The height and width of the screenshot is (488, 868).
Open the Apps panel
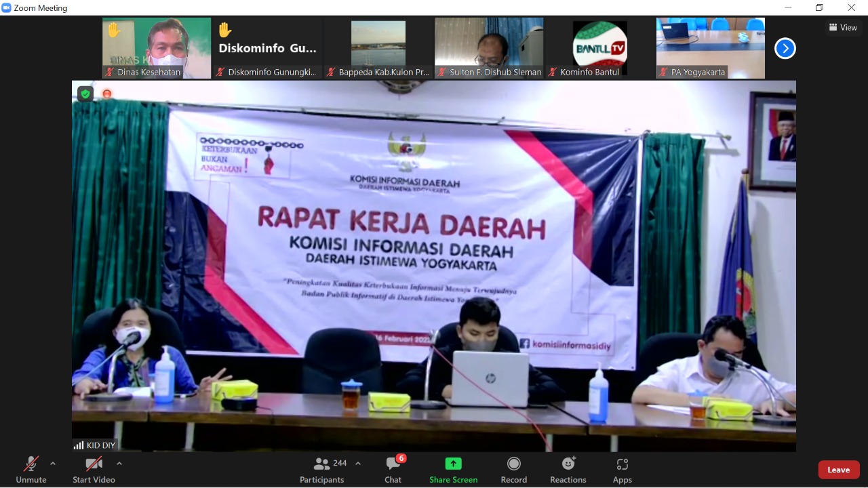click(623, 470)
